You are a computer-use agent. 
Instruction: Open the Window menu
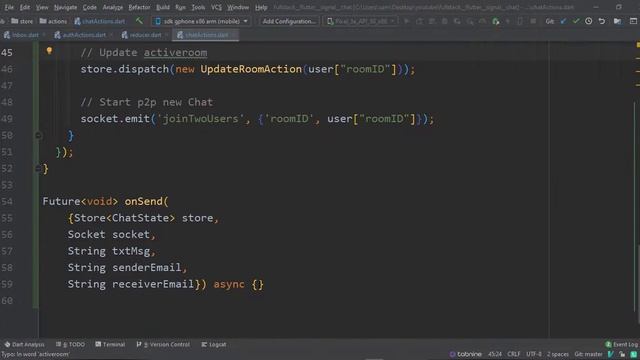238,7
